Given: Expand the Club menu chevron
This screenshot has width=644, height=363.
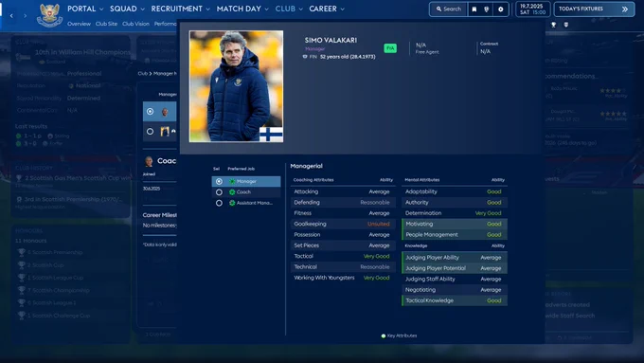Looking at the screenshot, I should point(300,9).
